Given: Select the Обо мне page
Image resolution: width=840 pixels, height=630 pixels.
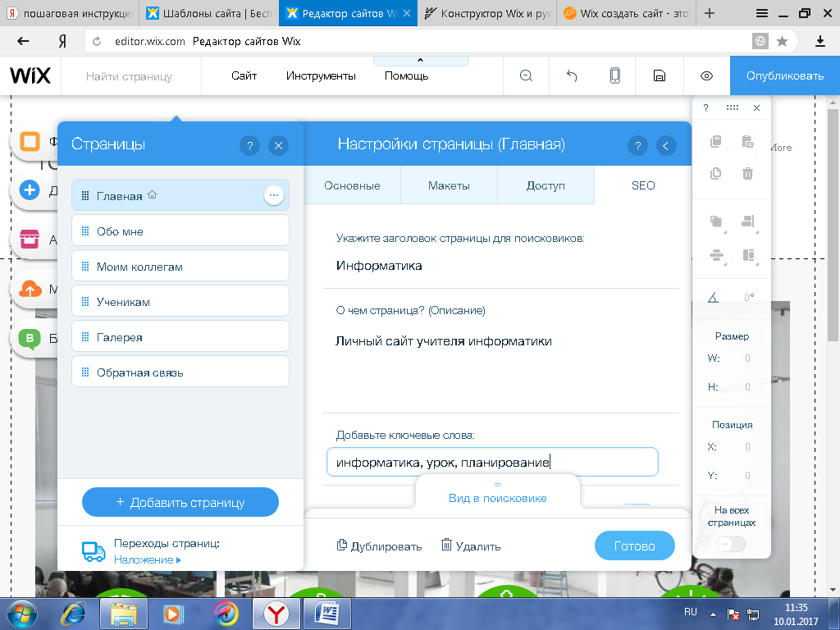Looking at the screenshot, I should (x=180, y=231).
